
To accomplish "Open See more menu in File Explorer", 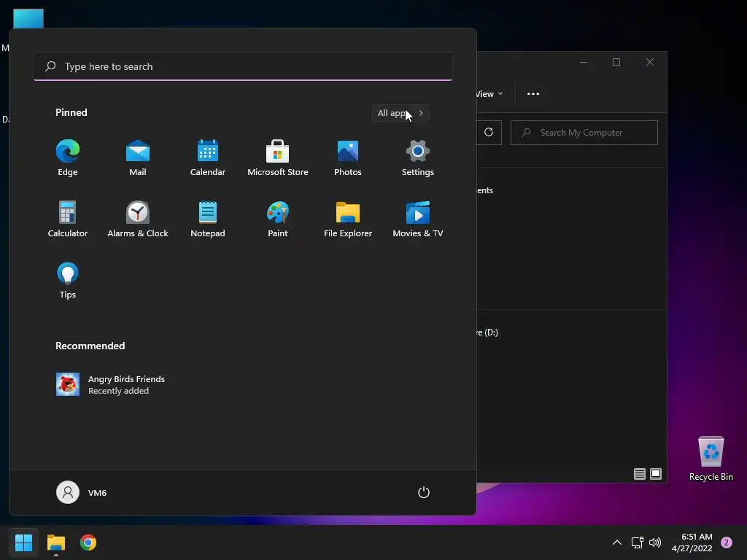I will pyautogui.click(x=533, y=94).
